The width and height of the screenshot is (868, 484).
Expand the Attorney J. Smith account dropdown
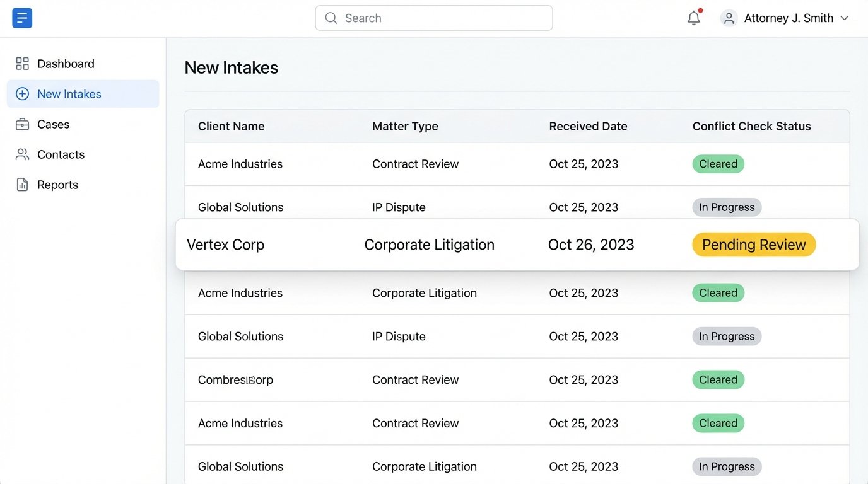pyautogui.click(x=845, y=18)
